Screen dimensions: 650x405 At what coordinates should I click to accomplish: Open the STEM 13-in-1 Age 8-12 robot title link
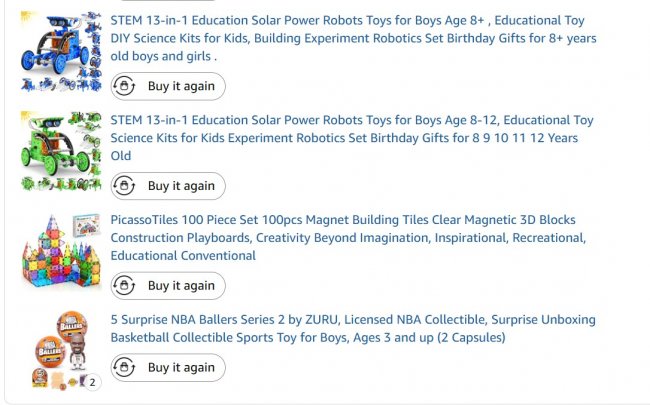coord(351,120)
